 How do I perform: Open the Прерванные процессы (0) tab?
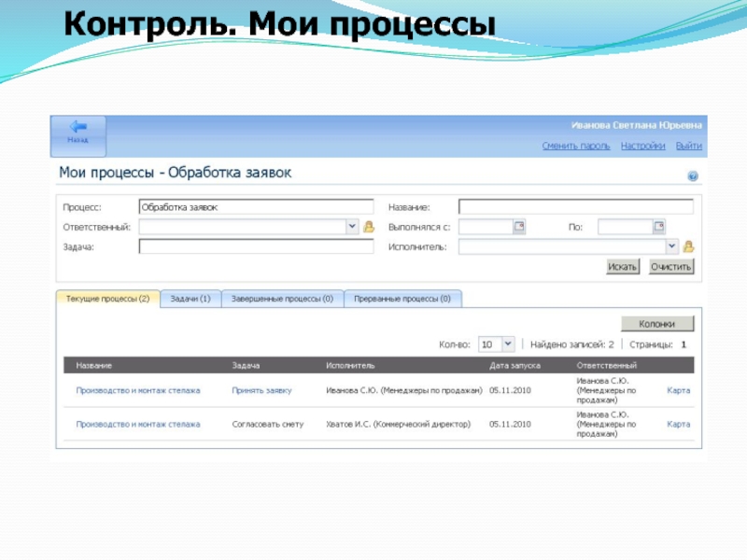402,299
